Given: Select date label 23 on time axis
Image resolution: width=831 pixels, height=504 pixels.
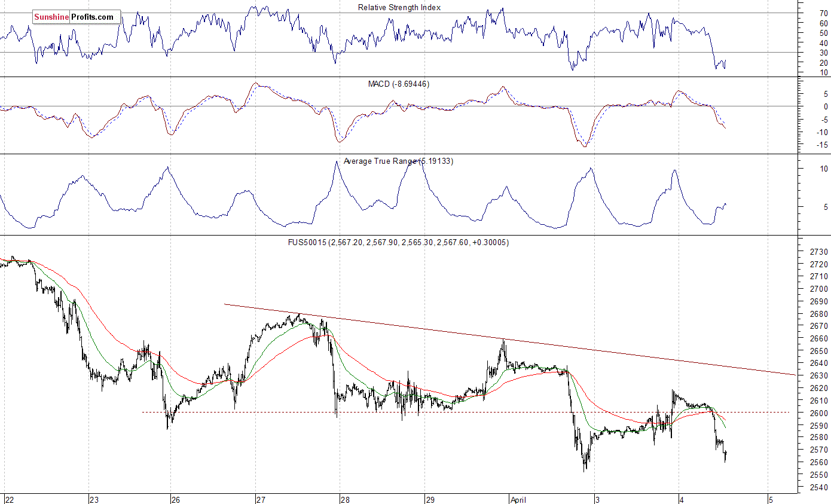Looking at the screenshot, I should coord(94,499).
